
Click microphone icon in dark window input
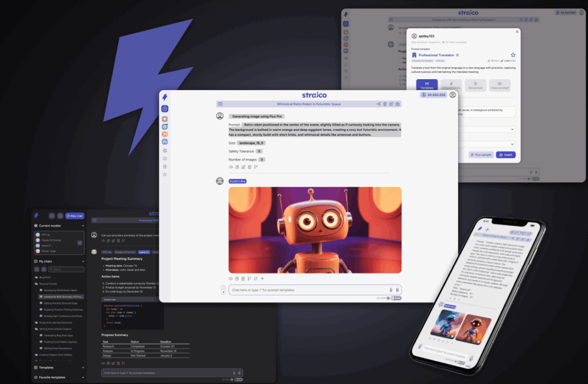pos(234,373)
